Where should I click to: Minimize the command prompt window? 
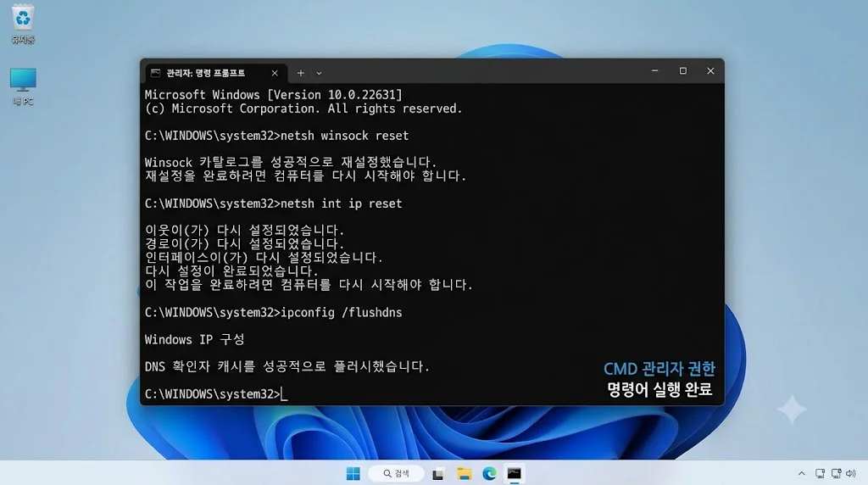click(655, 71)
